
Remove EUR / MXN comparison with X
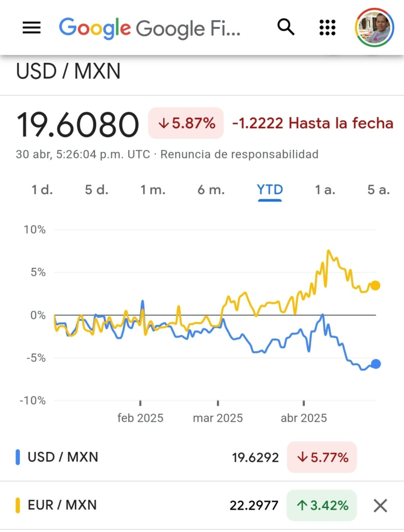click(381, 506)
